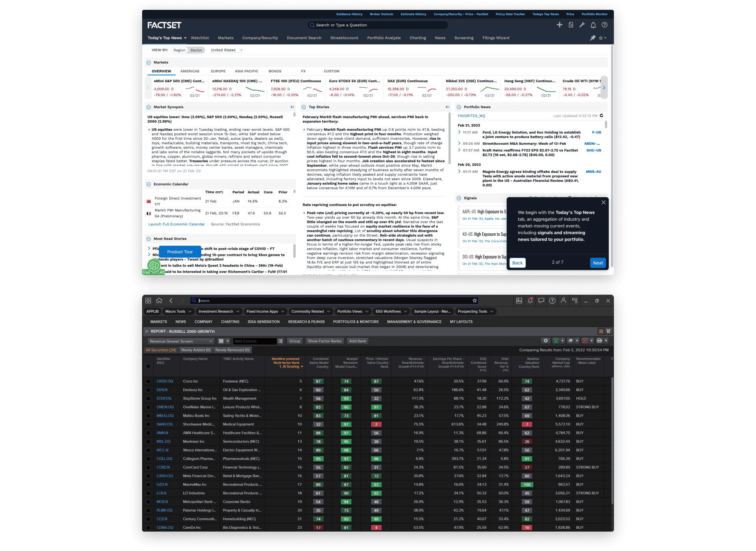Open the United States region dropdown
756x551 pixels.
click(227, 50)
